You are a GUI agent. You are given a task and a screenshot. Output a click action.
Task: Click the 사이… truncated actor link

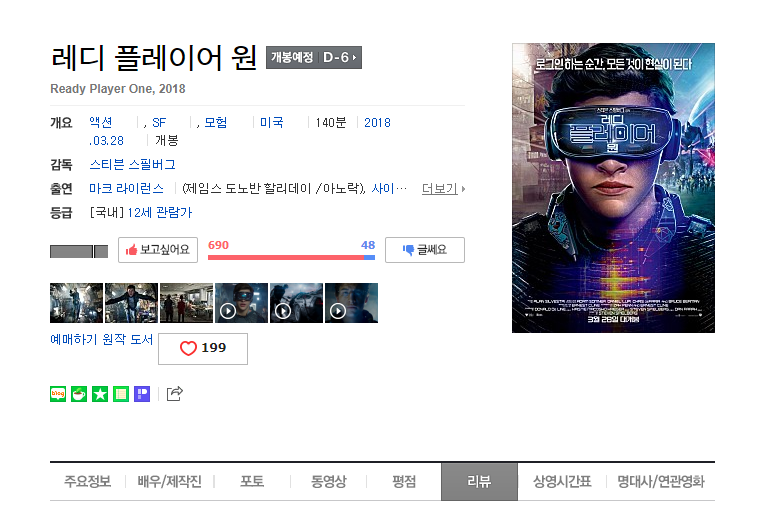pyautogui.click(x=389, y=188)
